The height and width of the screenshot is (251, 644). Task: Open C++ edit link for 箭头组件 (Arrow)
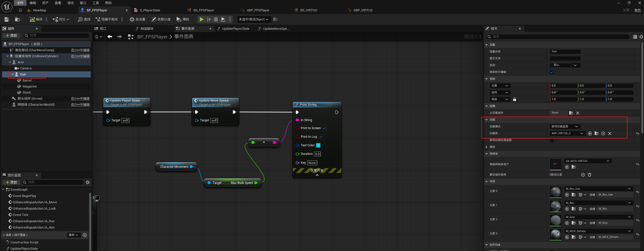(80, 99)
